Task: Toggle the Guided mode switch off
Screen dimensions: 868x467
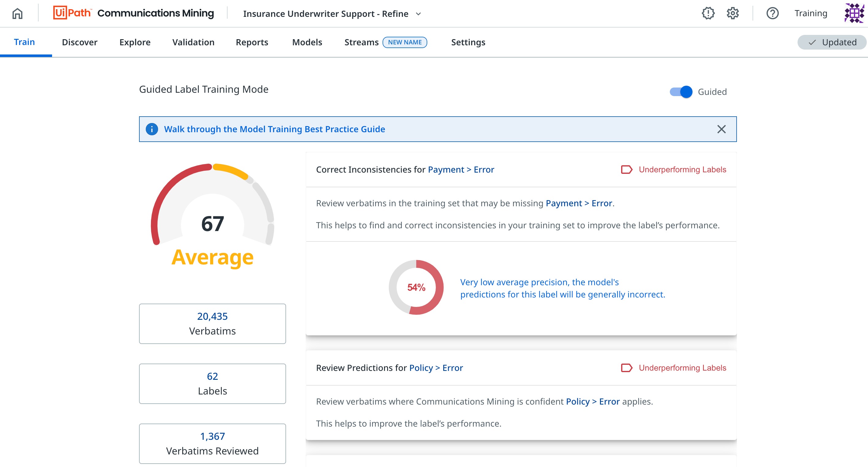Action: (681, 92)
